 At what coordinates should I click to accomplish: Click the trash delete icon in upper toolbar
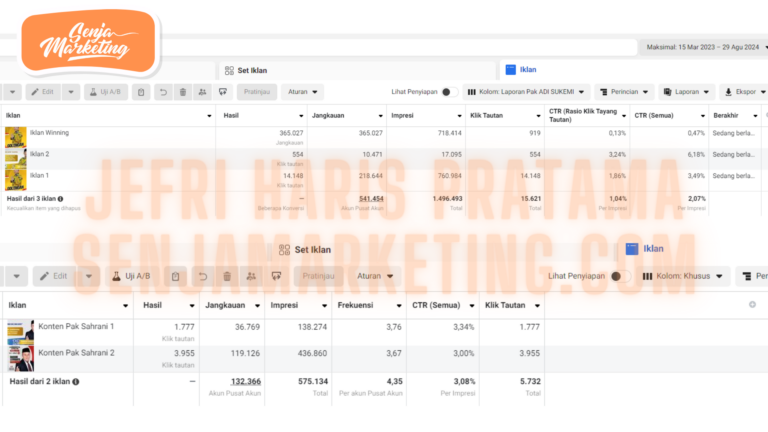(182, 92)
